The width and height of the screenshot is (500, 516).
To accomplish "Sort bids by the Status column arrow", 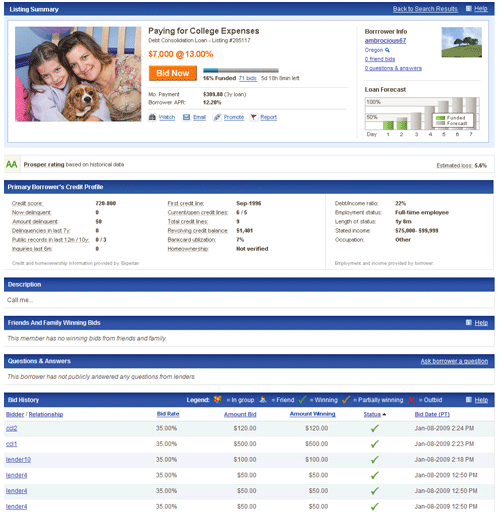I will (384, 414).
